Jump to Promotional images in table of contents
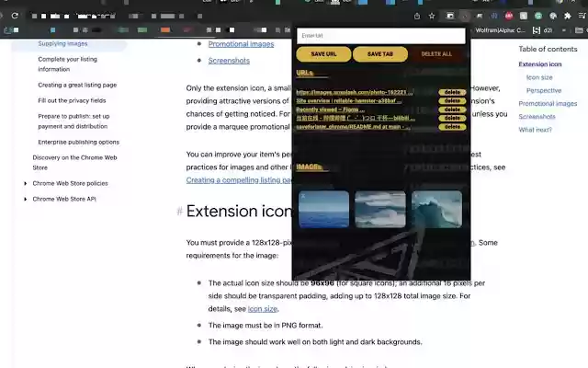The height and width of the screenshot is (368, 588). point(548,104)
